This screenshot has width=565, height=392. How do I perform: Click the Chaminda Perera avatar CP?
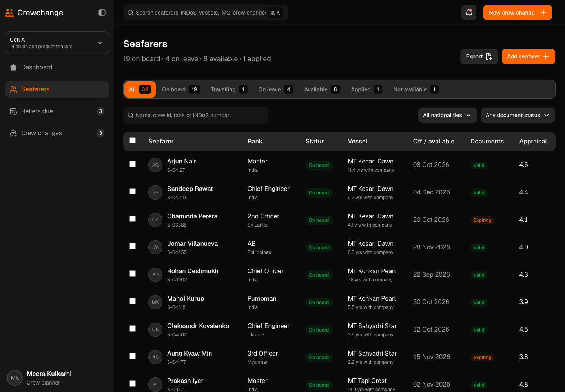tap(155, 220)
